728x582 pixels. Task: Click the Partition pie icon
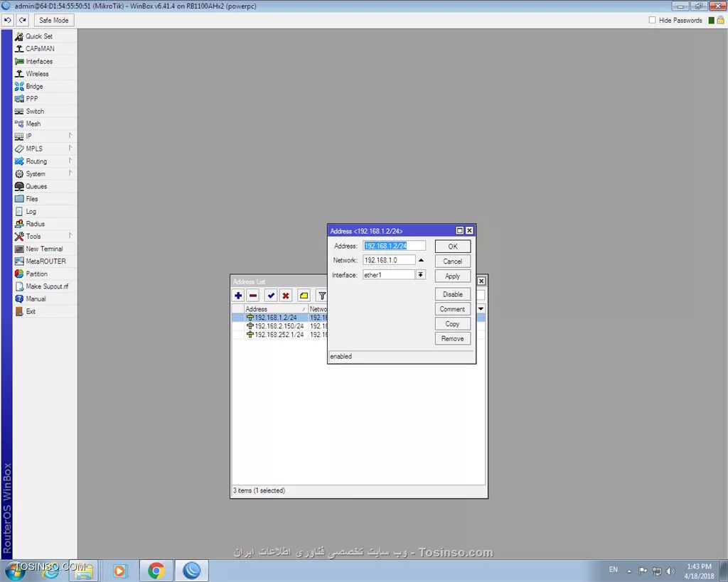[x=19, y=274]
